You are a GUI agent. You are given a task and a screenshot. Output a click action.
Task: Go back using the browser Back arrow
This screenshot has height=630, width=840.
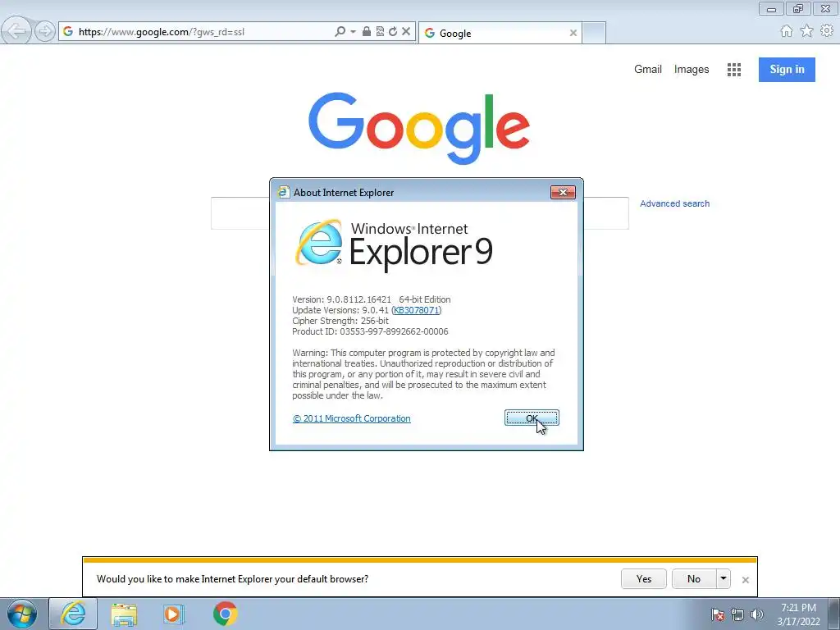(16, 31)
